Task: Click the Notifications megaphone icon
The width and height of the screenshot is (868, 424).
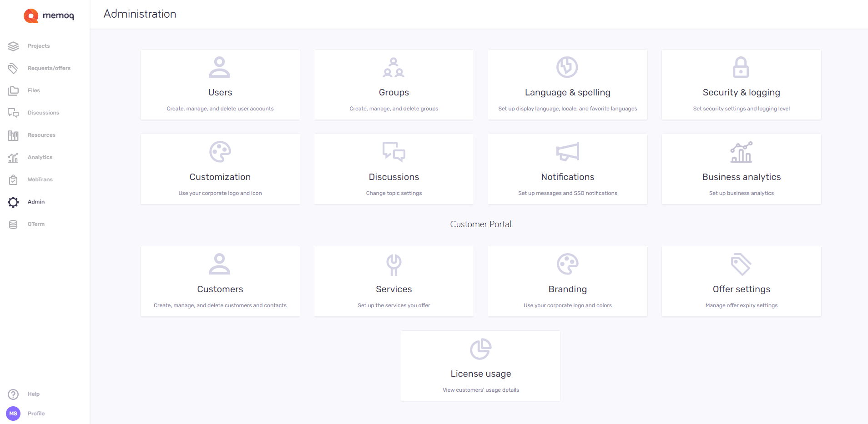Action: point(567,152)
